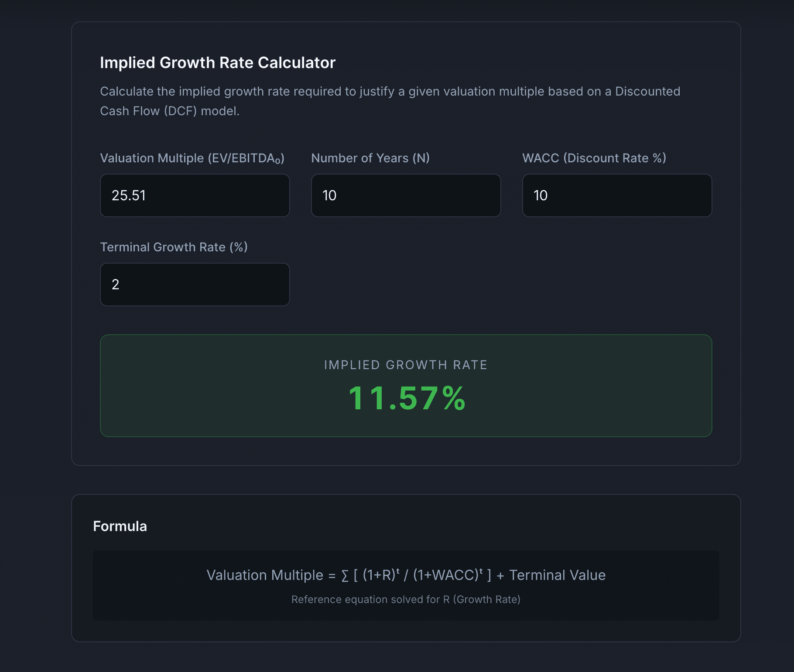Screen dimensions: 794x672
Task: Click the WACC Discount Rate input field
Action: pos(616,195)
